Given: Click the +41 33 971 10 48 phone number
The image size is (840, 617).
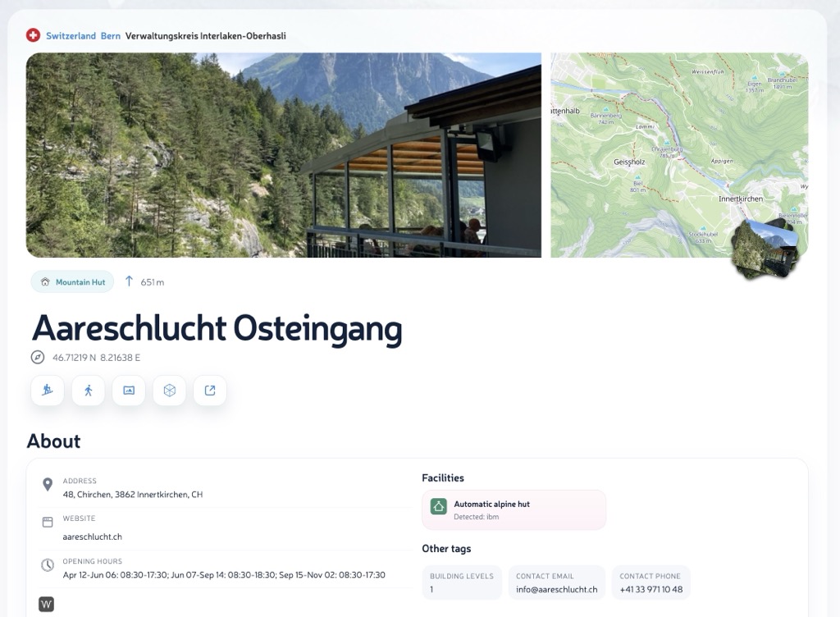Looking at the screenshot, I should pos(651,589).
